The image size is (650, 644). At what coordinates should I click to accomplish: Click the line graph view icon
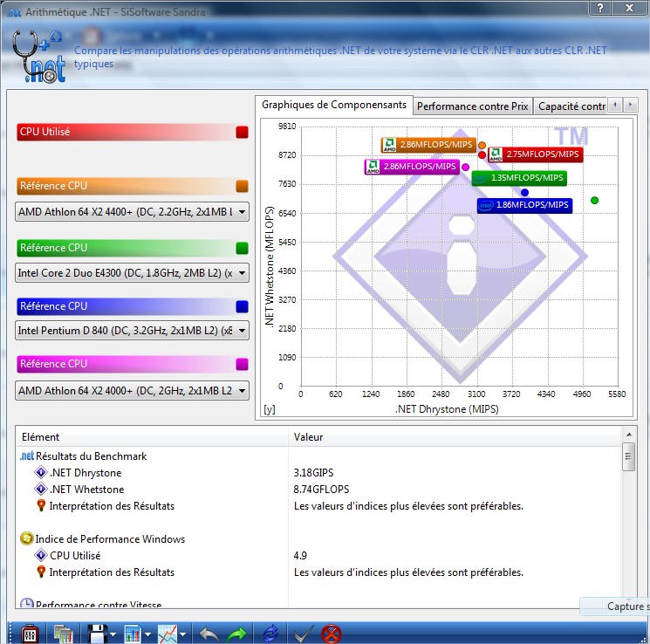[168, 634]
